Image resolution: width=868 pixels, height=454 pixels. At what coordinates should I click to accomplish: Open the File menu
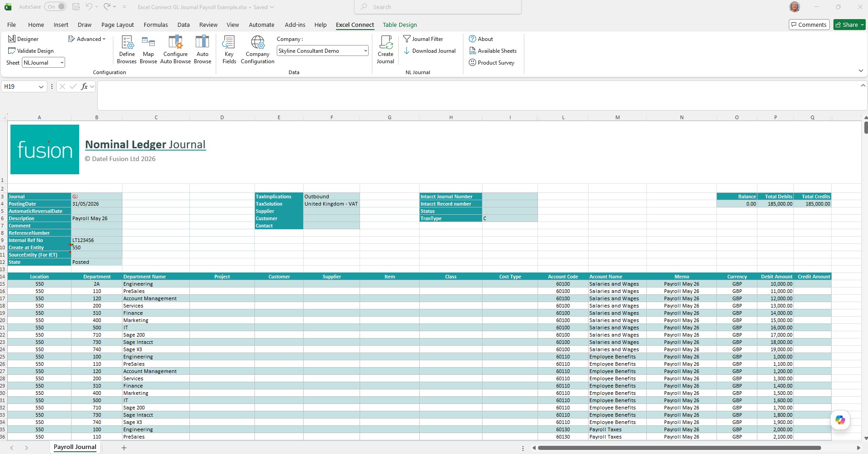pos(11,25)
